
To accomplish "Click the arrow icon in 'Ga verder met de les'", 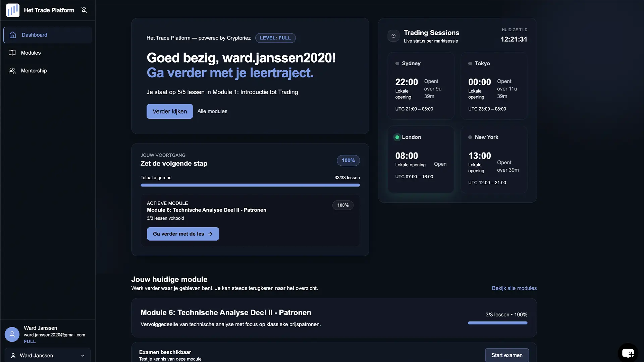I will point(211,234).
